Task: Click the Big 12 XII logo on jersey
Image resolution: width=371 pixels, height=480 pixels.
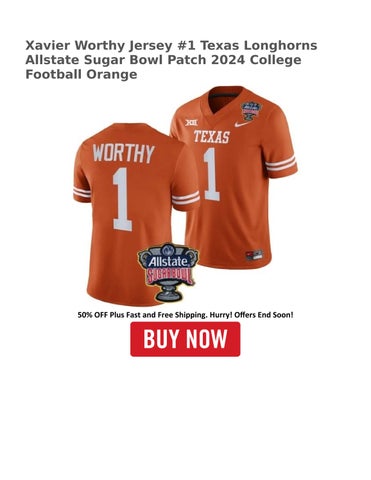Action: (191, 122)
